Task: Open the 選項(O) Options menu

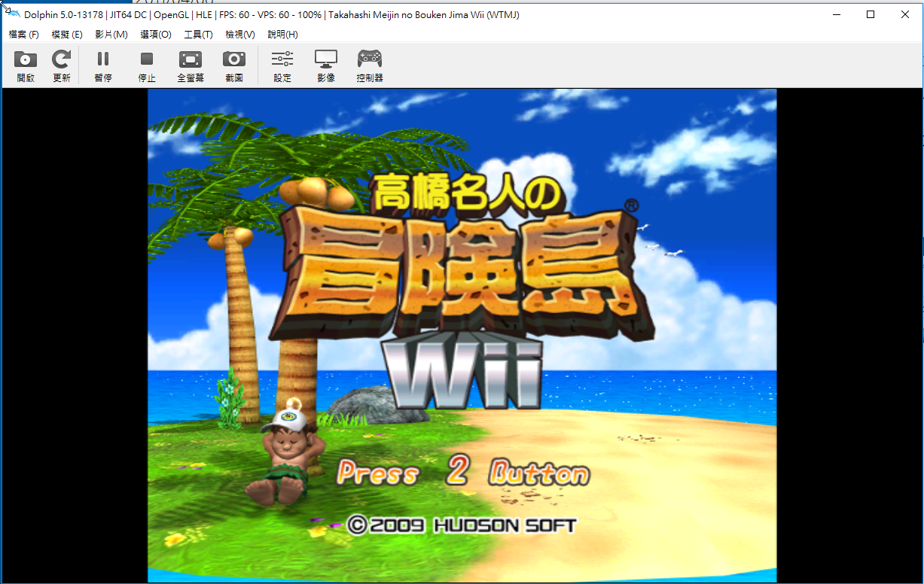Action: 156,35
